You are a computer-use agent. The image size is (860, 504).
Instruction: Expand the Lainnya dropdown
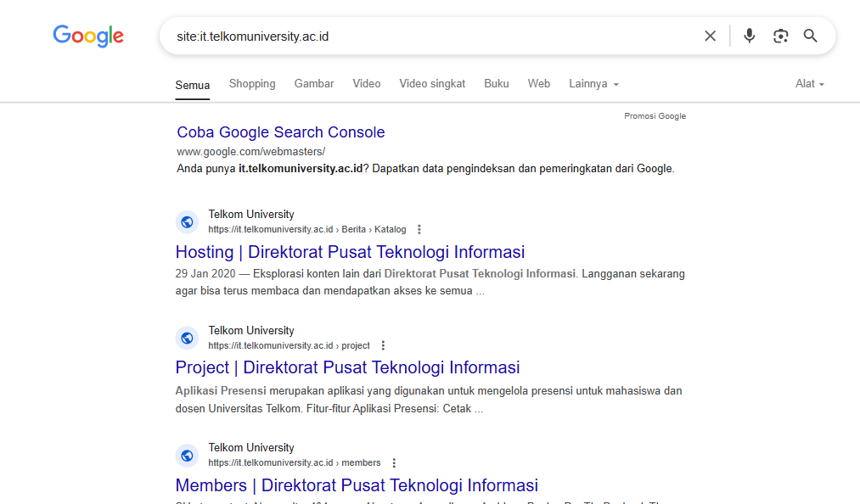pyautogui.click(x=594, y=84)
